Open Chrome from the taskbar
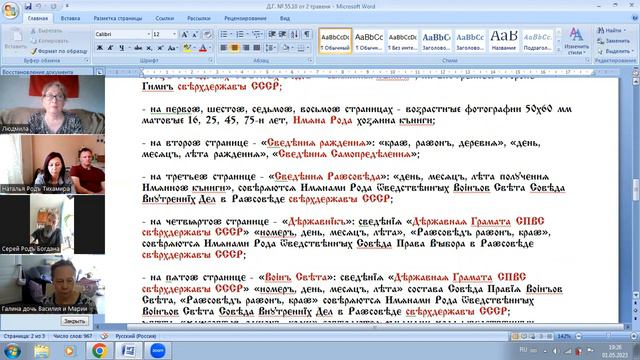This screenshot has height=360, width=640. pos(99,351)
